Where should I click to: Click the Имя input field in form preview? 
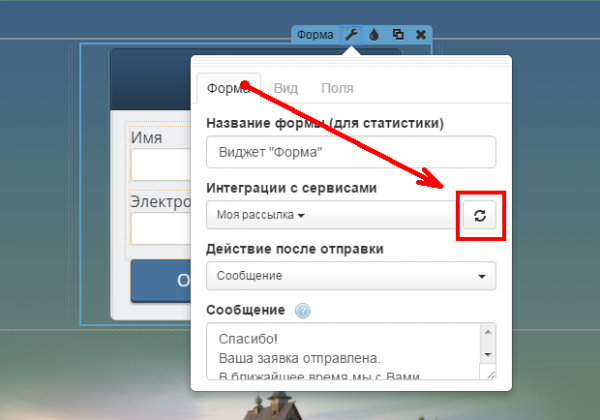(160, 165)
